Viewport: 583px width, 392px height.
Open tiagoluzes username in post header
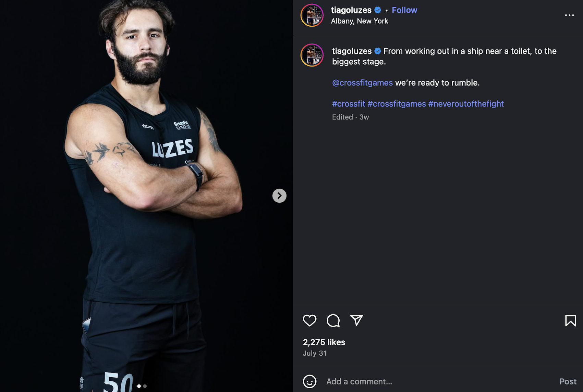(x=351, y=10)
